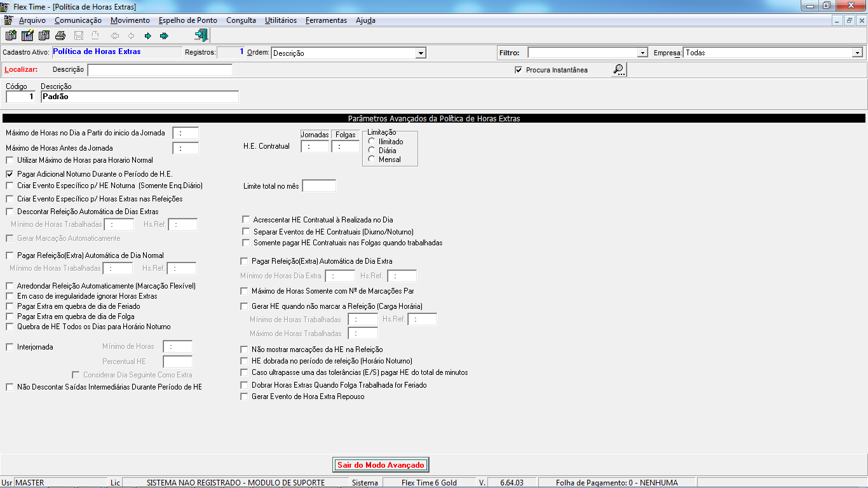The width and height of the screenshot is (868, 488).
Task: Click the delete record toolbar icon
Action: pyautogui.click(x=44, y=36)
